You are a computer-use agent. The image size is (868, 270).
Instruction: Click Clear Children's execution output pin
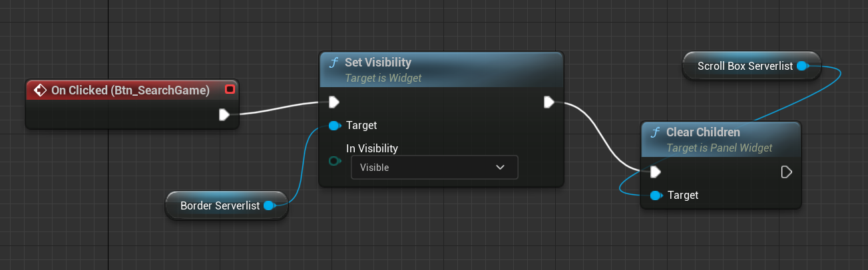[786, 172]
